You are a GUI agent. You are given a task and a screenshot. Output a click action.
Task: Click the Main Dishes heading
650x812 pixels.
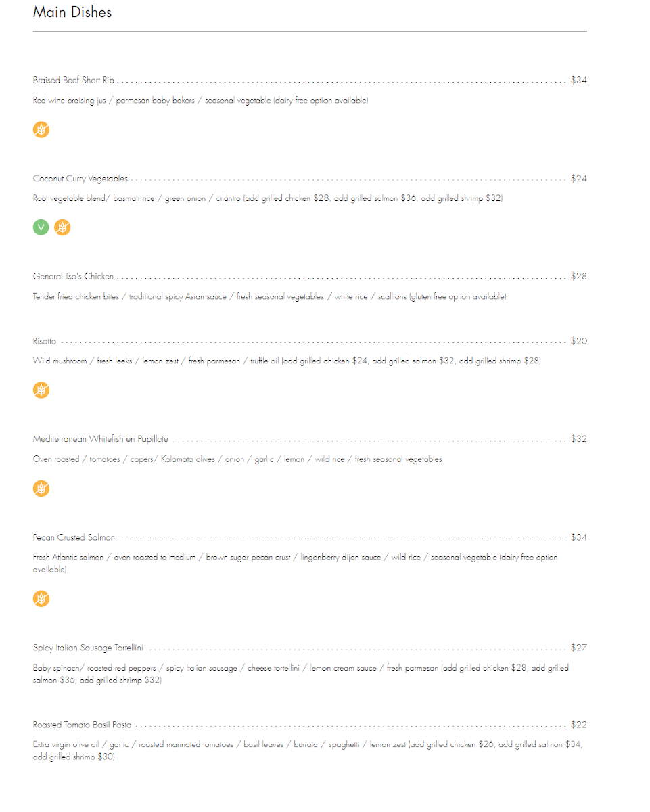(x=72, y=12)
